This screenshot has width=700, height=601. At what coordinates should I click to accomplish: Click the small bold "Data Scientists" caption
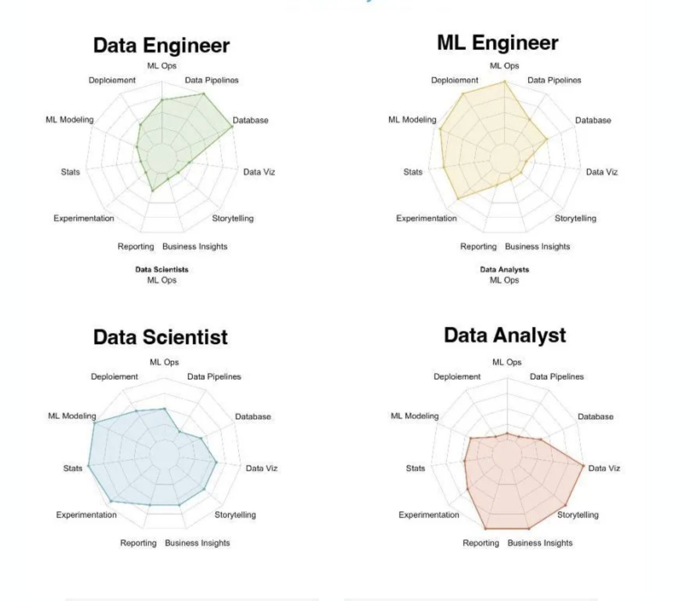(162, 270)
